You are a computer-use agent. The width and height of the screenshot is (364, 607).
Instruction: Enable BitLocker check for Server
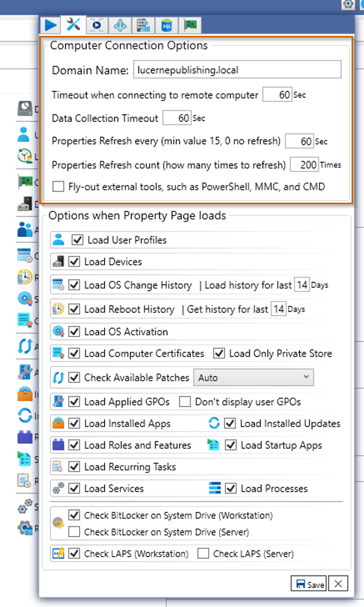coord(74,532)
